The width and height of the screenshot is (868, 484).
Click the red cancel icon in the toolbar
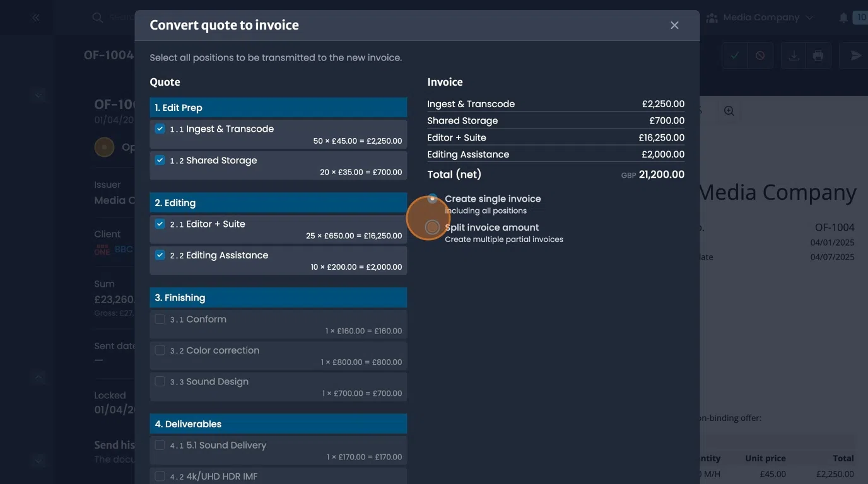pyautogui.click(x=760, y=55)
